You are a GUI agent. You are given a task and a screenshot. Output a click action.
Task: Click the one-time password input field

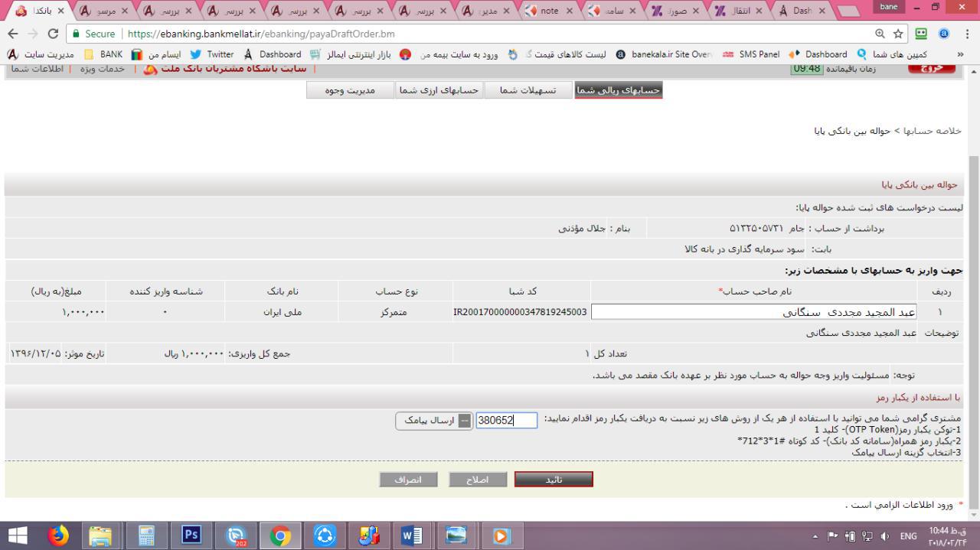[506, 420]
